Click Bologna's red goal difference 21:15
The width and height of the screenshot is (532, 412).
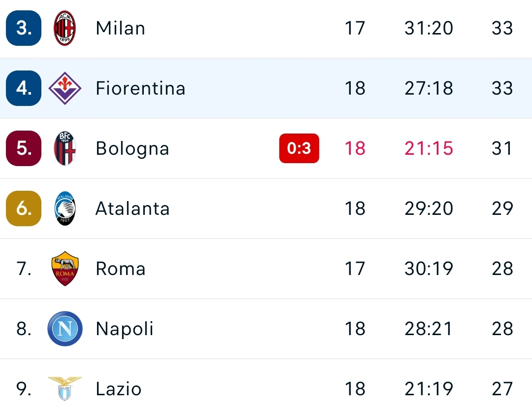(429, 148)
